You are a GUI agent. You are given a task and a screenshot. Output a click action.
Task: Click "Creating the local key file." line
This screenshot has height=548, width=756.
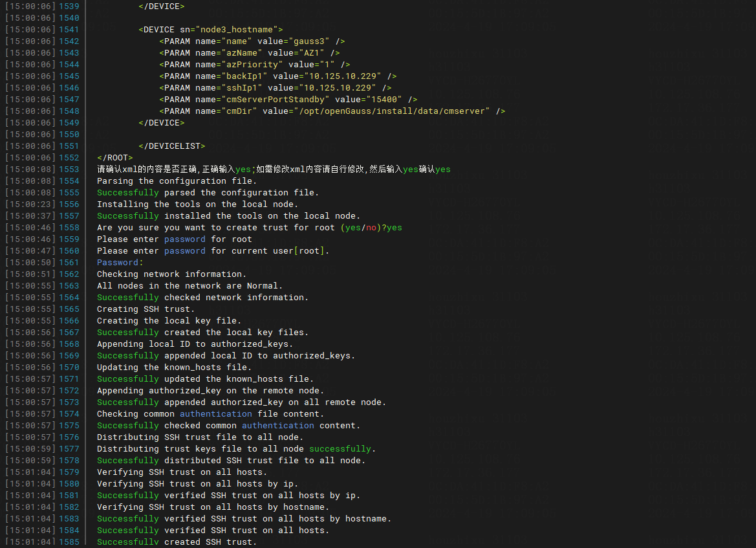[169, 320]
